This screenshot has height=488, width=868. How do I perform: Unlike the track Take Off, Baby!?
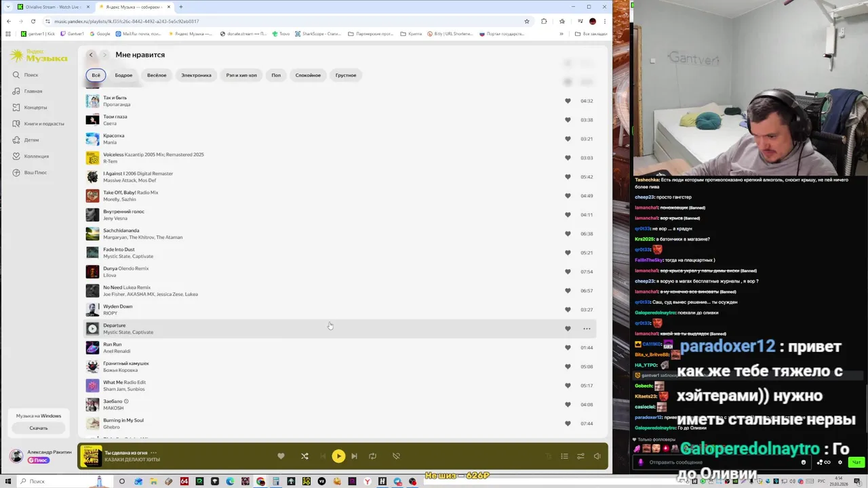(568, 196)
